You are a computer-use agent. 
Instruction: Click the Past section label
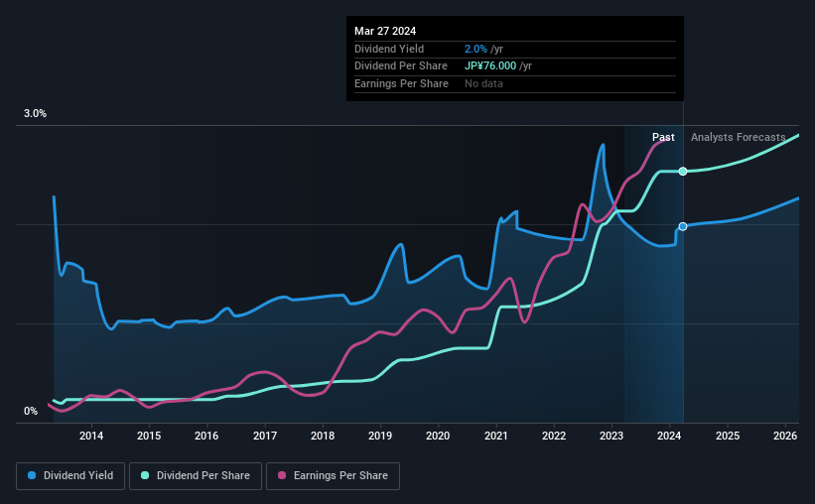[663, 137]
